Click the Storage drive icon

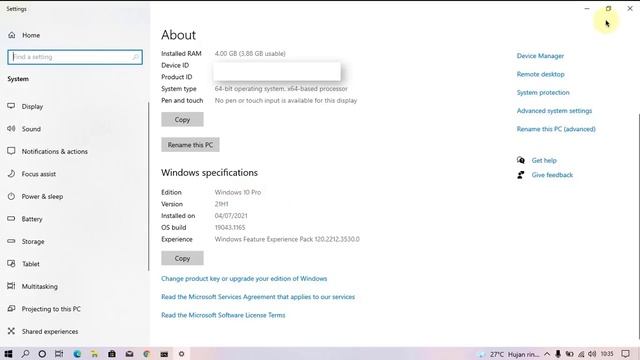coord(11,241)
